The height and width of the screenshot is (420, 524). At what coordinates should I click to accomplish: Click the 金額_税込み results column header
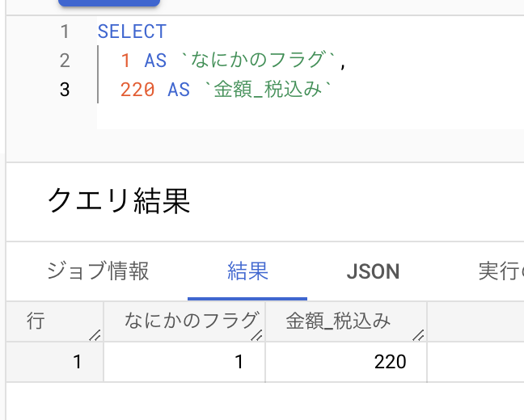338,321
